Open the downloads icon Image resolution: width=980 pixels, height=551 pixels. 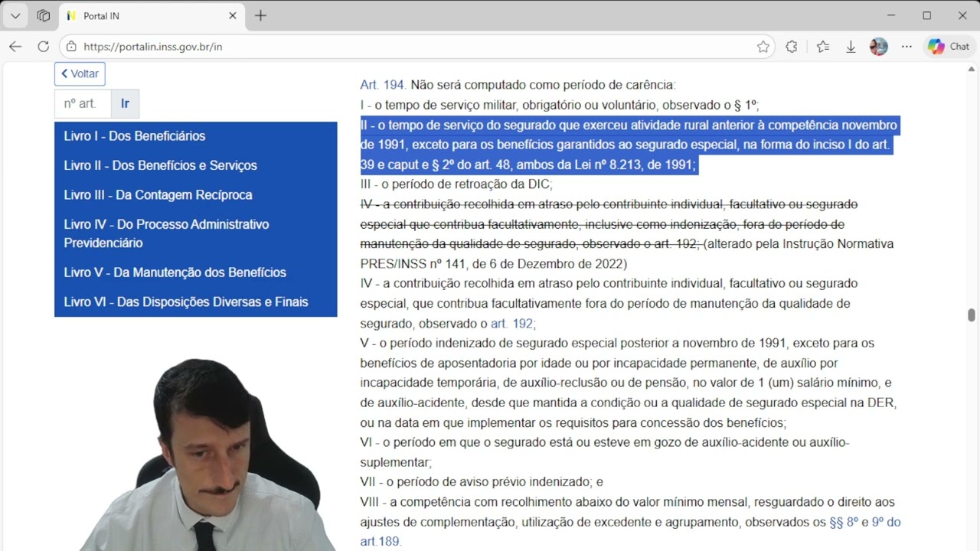tap(851, 47)
